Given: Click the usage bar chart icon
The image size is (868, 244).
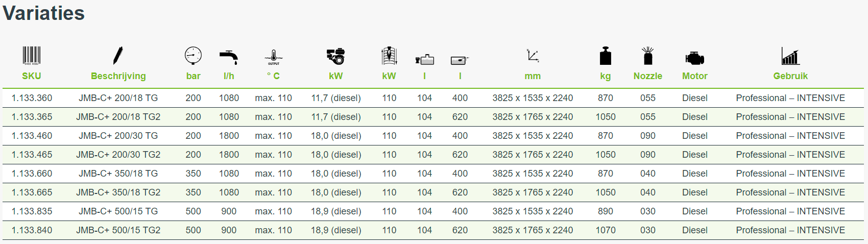Looking at the screenshot, I should [790, 56].
